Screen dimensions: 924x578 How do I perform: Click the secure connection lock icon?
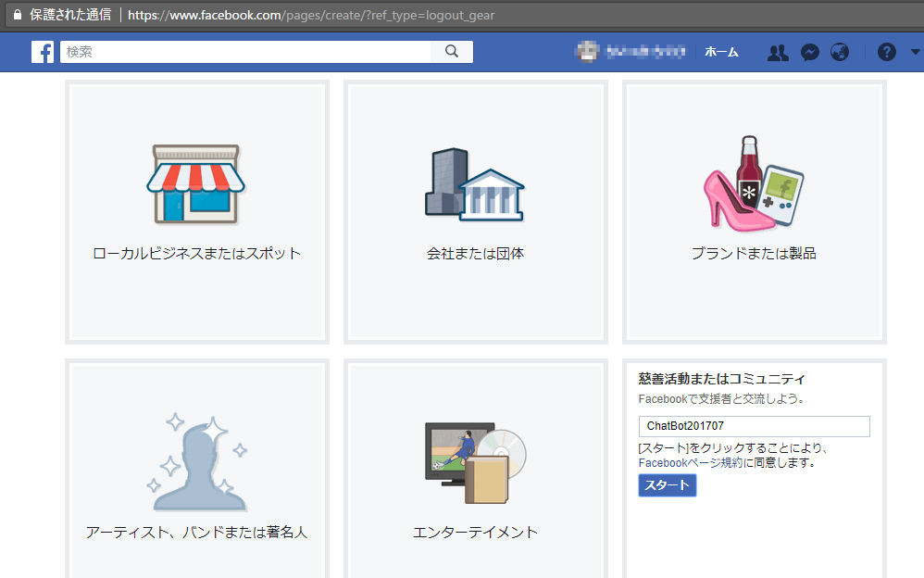click(17, 15)
